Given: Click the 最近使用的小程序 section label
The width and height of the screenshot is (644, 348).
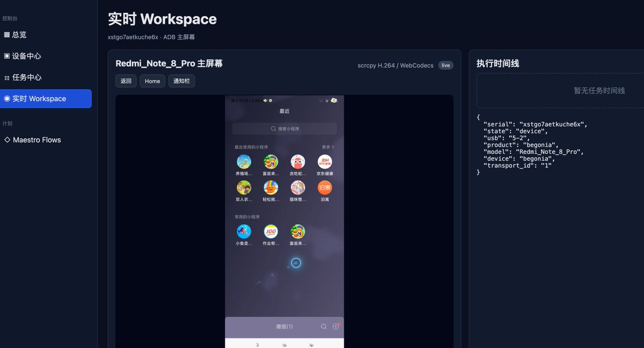Looking at the screenshot, I should click(251, 147).
